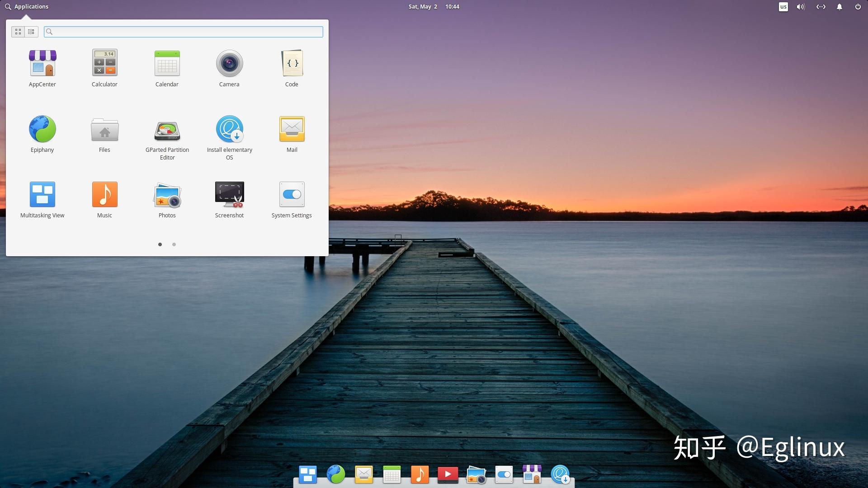Launch System Settings from the grid
The width and height of the screenshot is (868, 488).
(x=292, y=195)
